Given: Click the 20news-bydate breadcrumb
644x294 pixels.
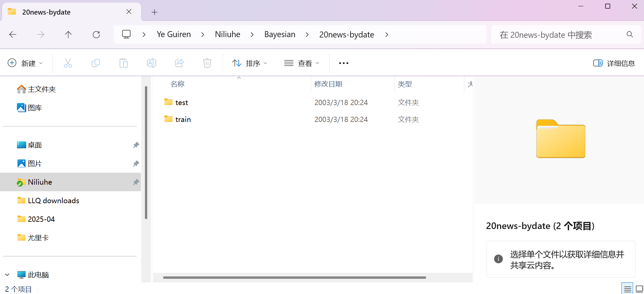Looking at the screenshot, I should click(347, 34).
